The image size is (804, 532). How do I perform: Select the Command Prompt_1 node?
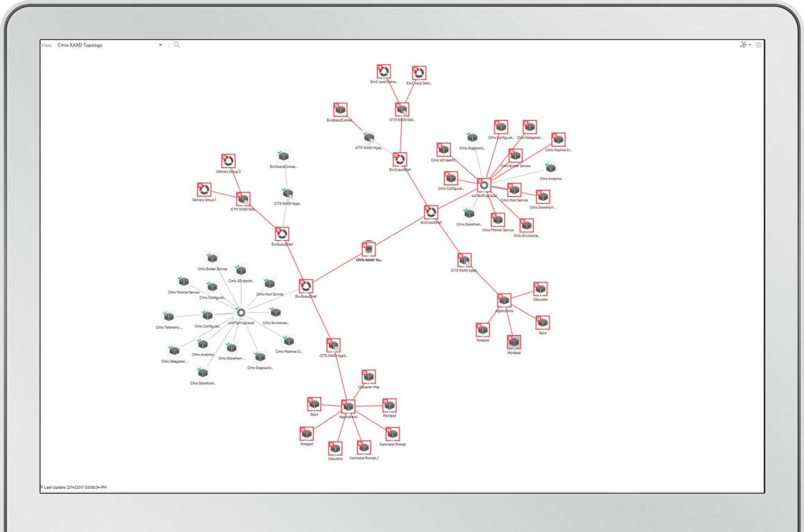click(364, 447)
